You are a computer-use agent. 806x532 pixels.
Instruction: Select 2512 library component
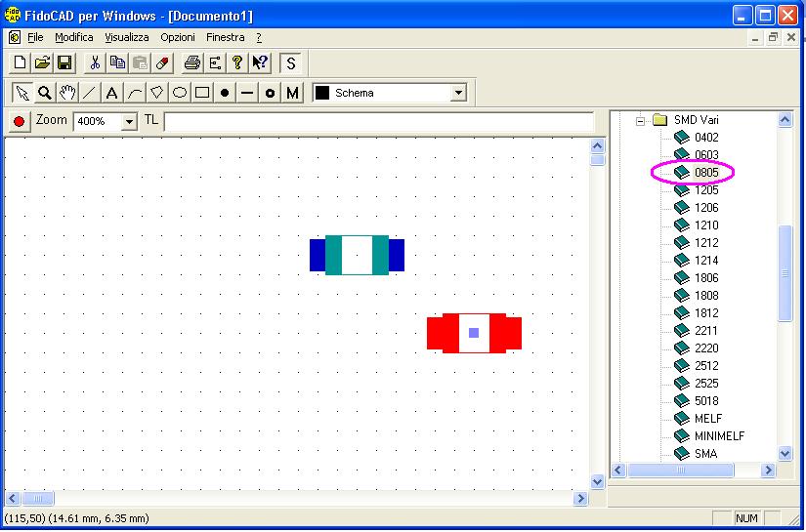point(706,366)
